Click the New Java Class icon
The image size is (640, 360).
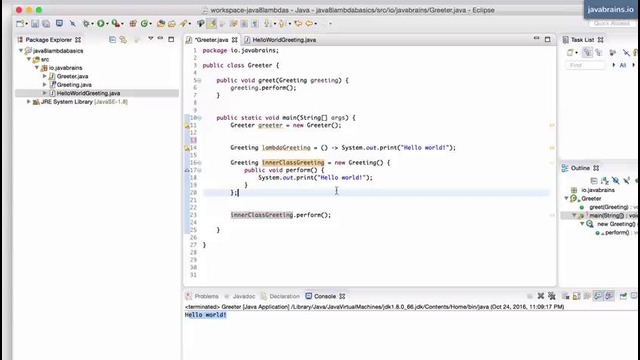click(144, 24)
